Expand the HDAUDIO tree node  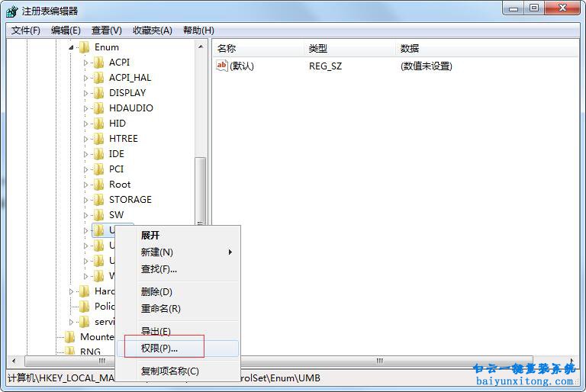point(85,109)
